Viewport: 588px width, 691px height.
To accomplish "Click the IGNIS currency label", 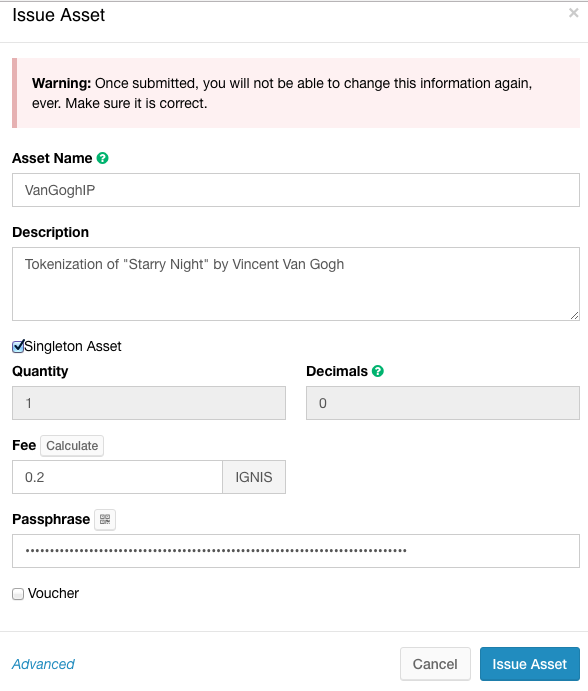I will point(254,477).
